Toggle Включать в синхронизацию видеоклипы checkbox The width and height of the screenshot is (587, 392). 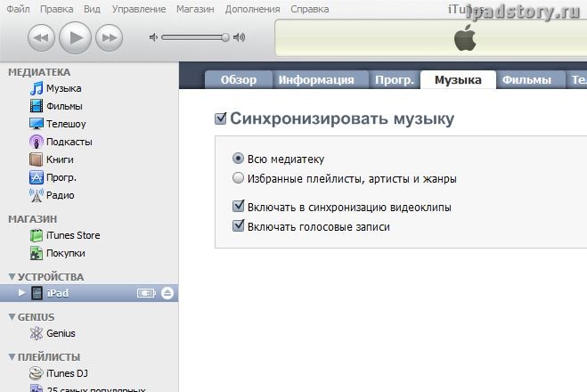[x=238, y=207]
